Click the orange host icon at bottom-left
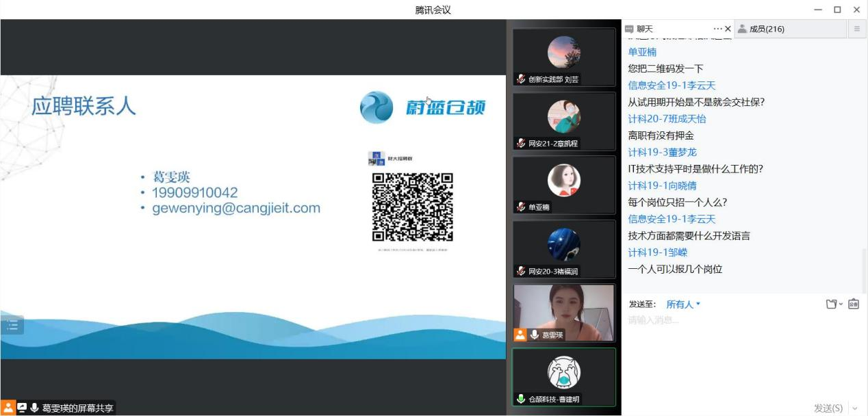The height and width of the screenshot is (416, 868). 8,408
